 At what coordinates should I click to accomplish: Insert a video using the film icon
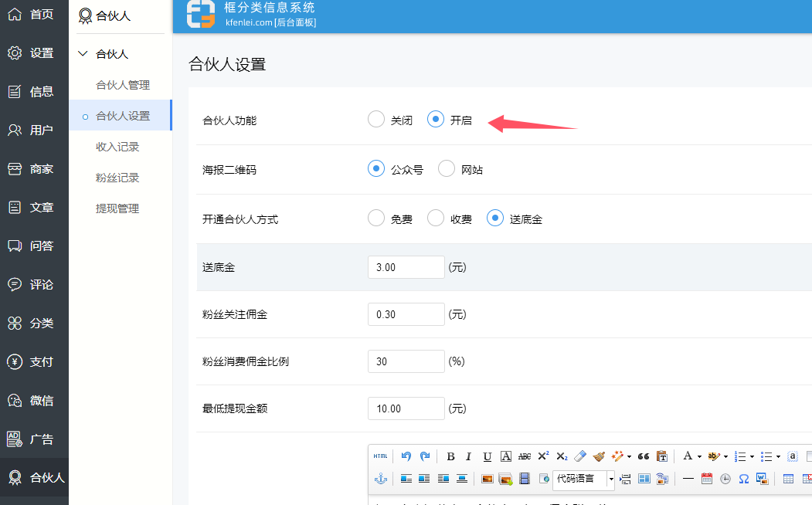pos(525,479)
